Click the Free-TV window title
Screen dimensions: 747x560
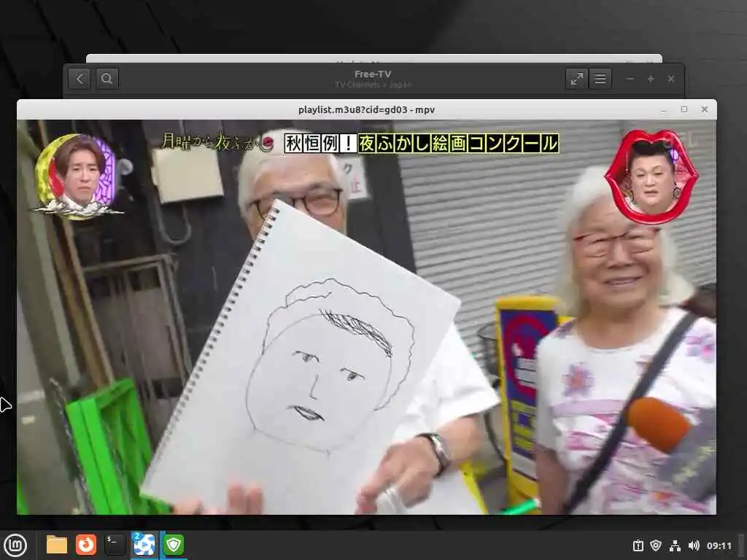coord(373,74)
